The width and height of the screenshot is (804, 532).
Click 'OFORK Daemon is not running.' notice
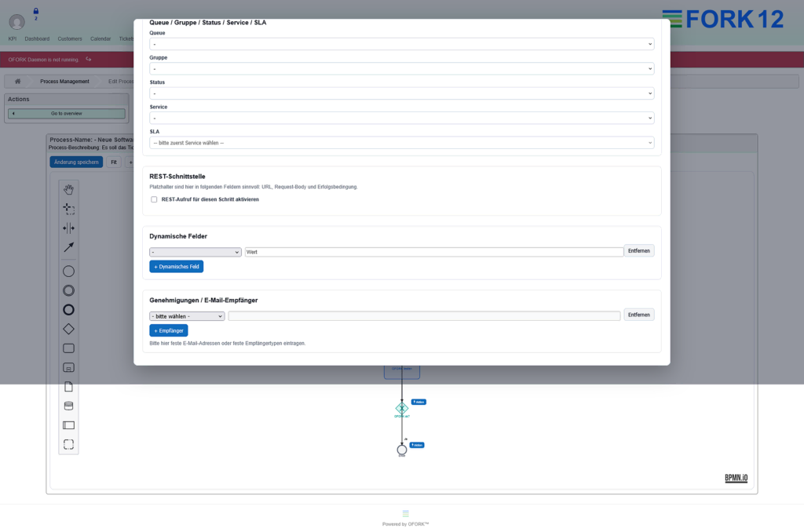[x=43, y=60]
